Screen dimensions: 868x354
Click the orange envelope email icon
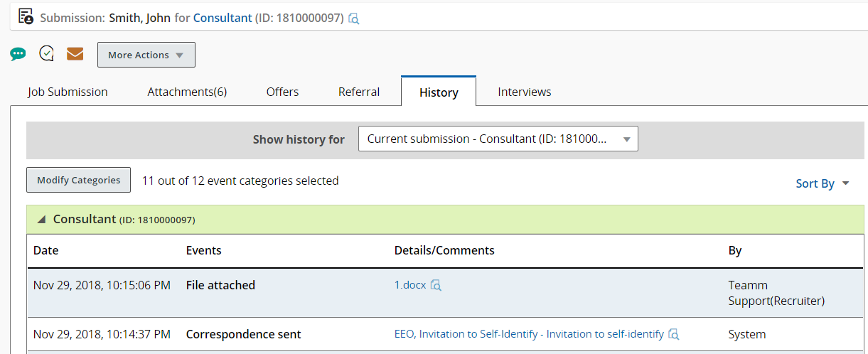coord(75,54)
